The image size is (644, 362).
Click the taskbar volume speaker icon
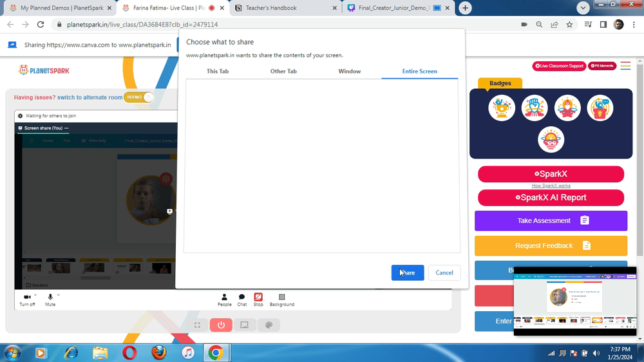click(x=596, y=354)
